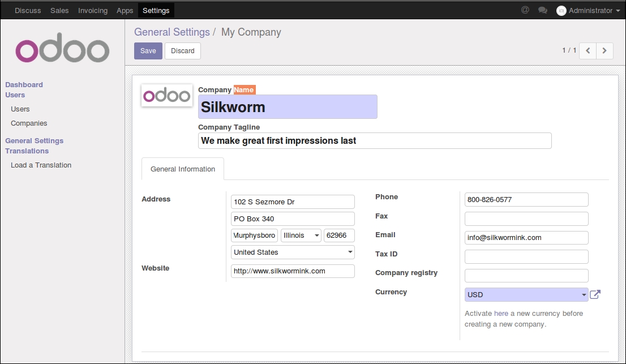Focus the empty Company registry field
Viewport: 626px width, 364px height.
[526, 275]
